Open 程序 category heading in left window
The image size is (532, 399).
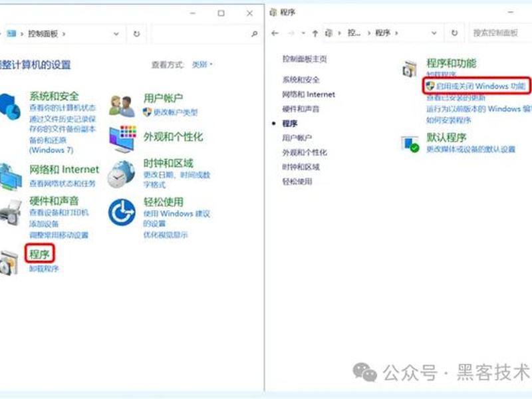(x=39, y=254)
